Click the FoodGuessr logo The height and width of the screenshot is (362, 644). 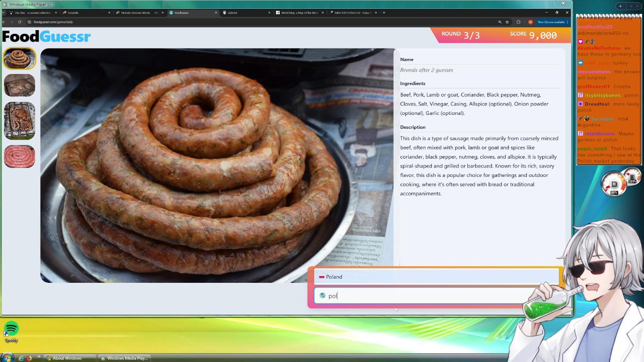pyautogui.click(x=46, y=36)
